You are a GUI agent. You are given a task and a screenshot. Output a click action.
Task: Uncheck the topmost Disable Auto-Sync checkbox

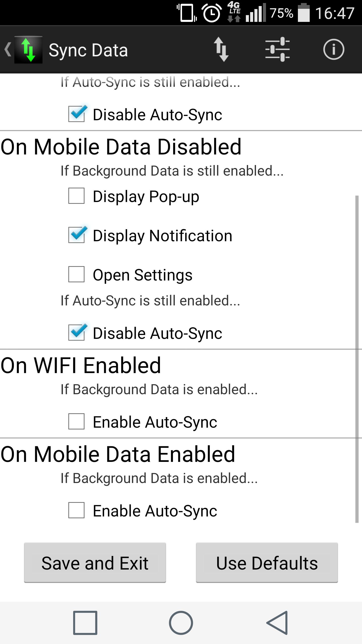(x=76, y=114)
